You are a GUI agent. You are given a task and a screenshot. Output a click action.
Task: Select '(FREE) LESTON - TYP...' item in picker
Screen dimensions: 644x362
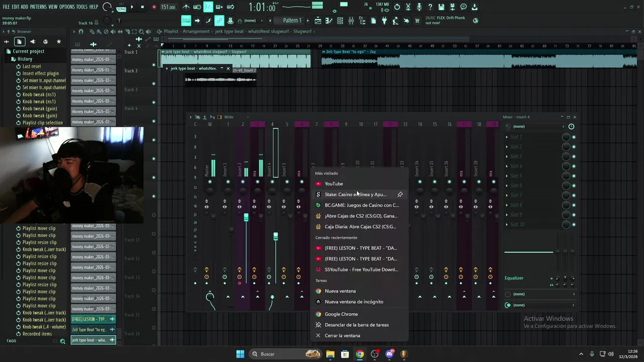pyautogui.click(x=93, y=319)
